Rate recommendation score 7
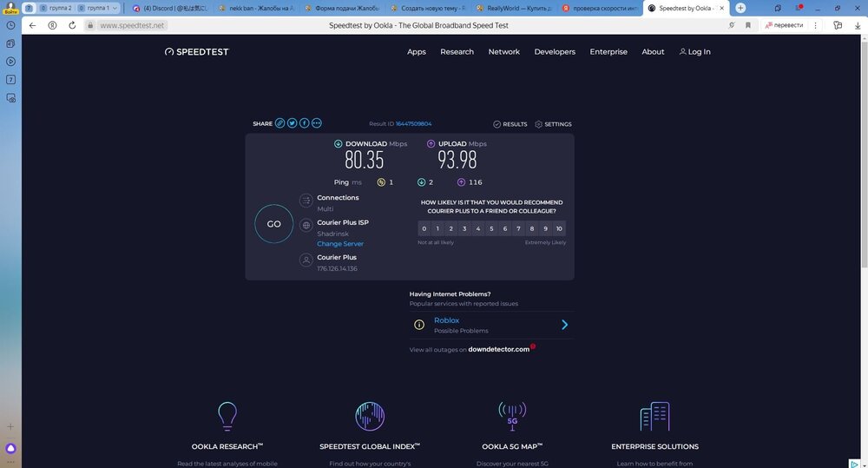868x468 pixels. pyautogui.click(x=519, y=228)
